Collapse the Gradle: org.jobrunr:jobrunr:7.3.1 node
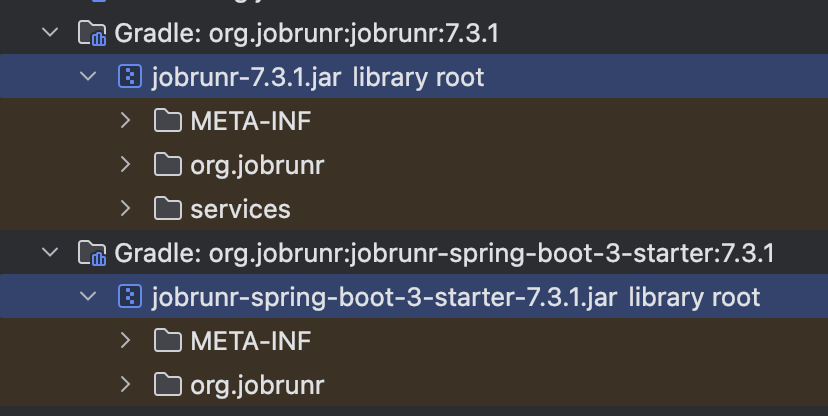The image size is (828, 416). 50,33
